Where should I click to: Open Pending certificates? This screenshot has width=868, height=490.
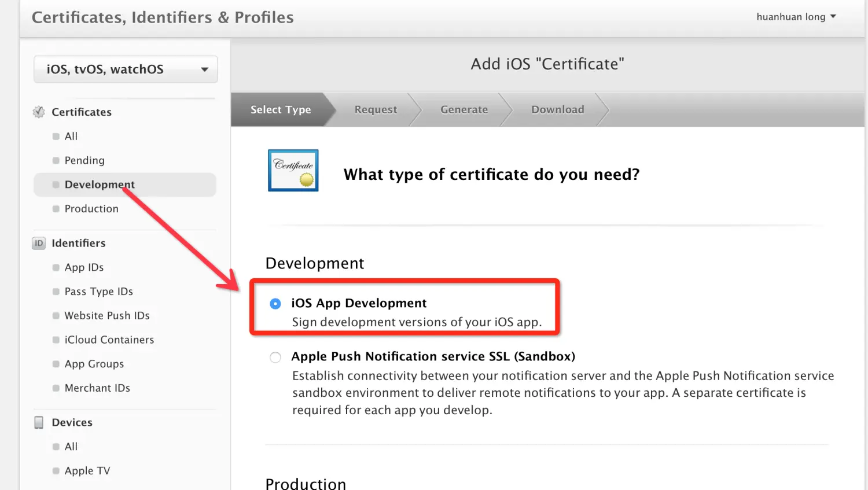[x=84, y=161]
